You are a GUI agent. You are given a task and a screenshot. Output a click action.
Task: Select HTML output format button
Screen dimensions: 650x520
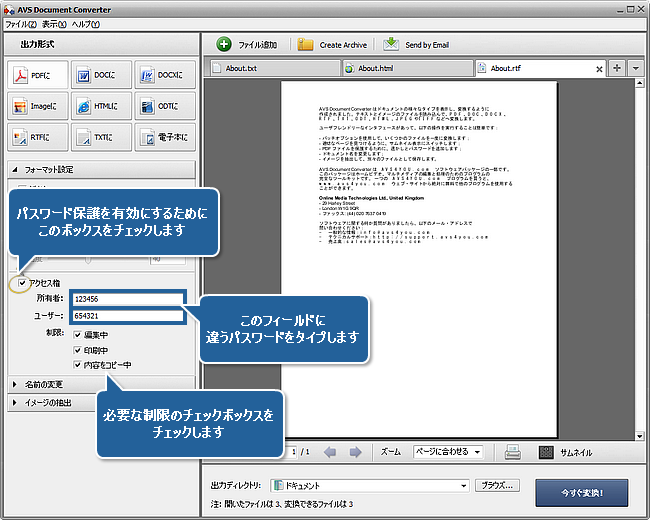pyautogui.click(x=102, y=106)
